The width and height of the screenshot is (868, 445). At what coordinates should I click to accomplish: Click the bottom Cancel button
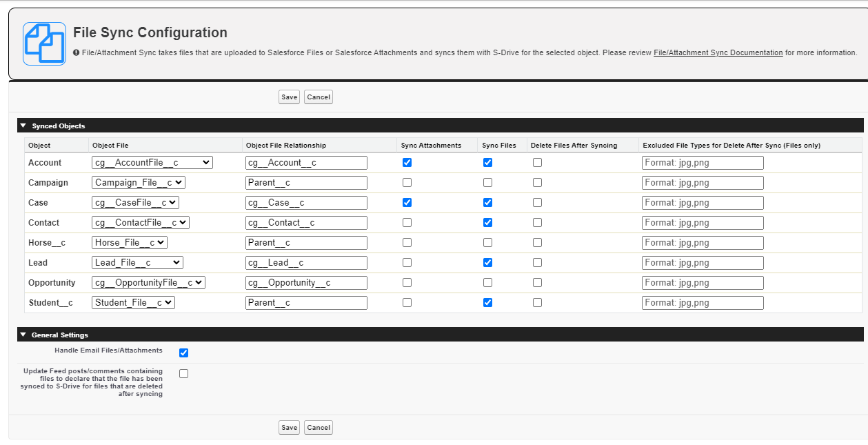pos(318,428)
